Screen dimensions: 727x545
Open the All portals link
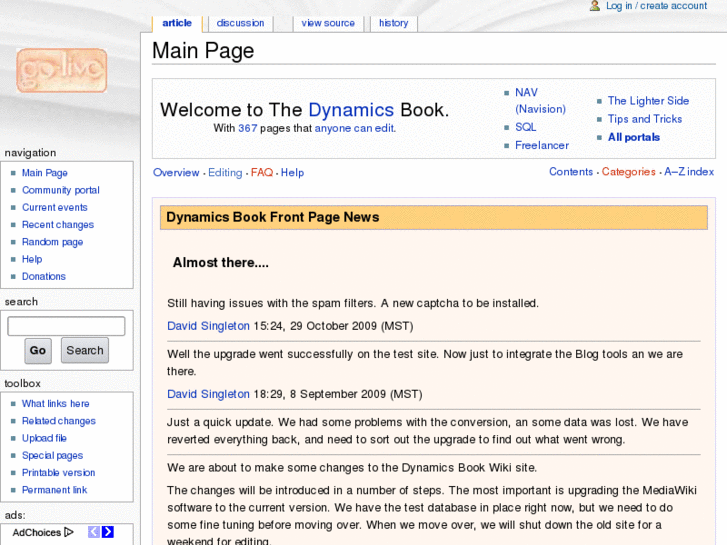point(634,137)
